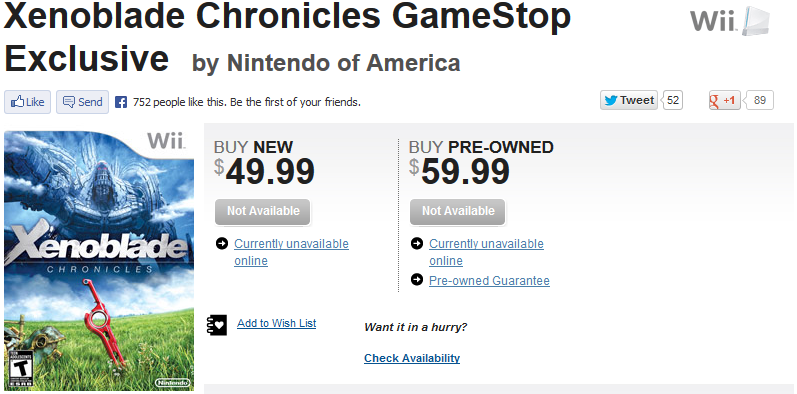Open the Pre-owned Guarantee link

(489, 281)
